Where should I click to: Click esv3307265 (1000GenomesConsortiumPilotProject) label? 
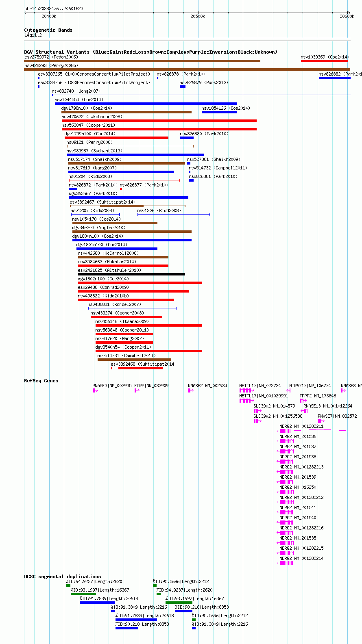coord(94,74)
